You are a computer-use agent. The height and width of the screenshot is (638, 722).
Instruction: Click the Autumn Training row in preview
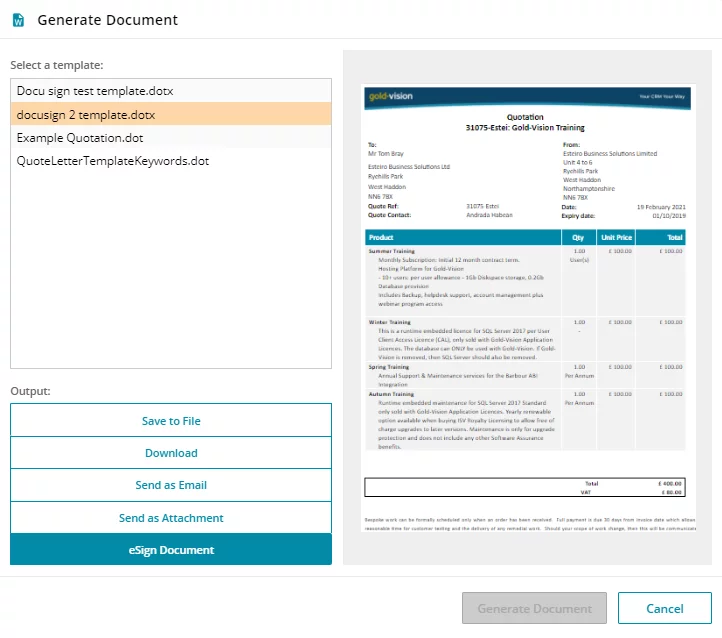(x=525, y=420)
